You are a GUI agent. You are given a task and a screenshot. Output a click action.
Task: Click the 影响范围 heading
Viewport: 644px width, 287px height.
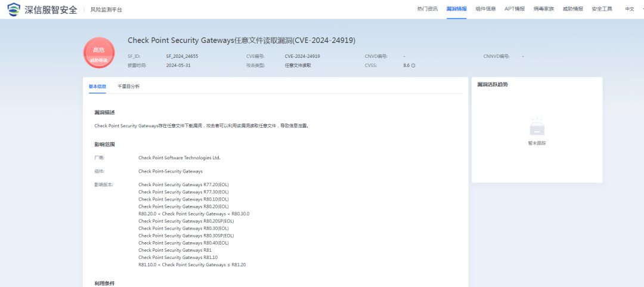pos(104,145)
